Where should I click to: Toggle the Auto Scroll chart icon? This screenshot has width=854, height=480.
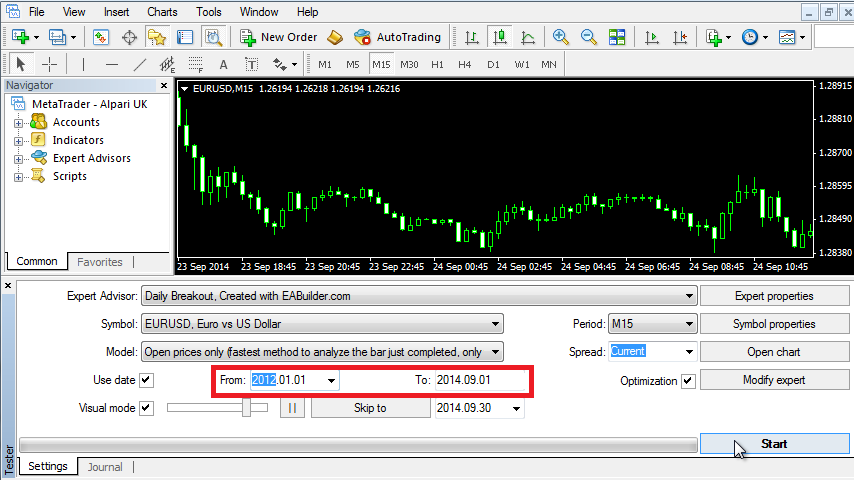pos(651,37)
